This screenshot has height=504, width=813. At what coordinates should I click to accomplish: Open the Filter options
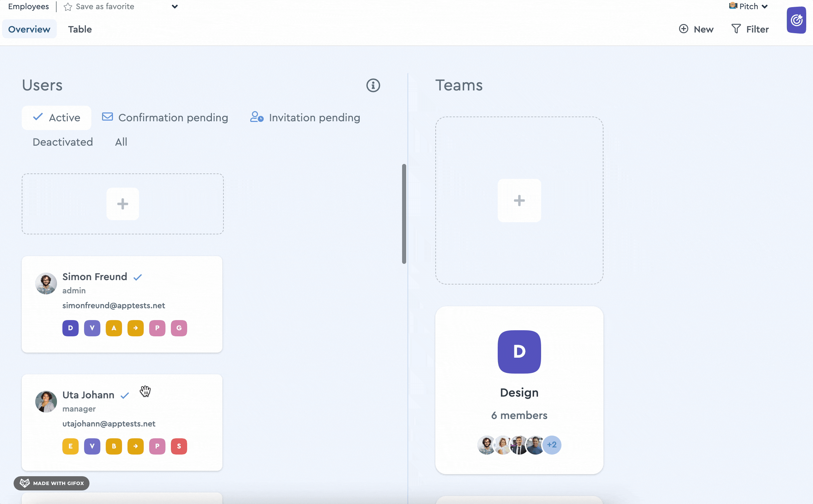pyautogui.click(x=750, y=29)
